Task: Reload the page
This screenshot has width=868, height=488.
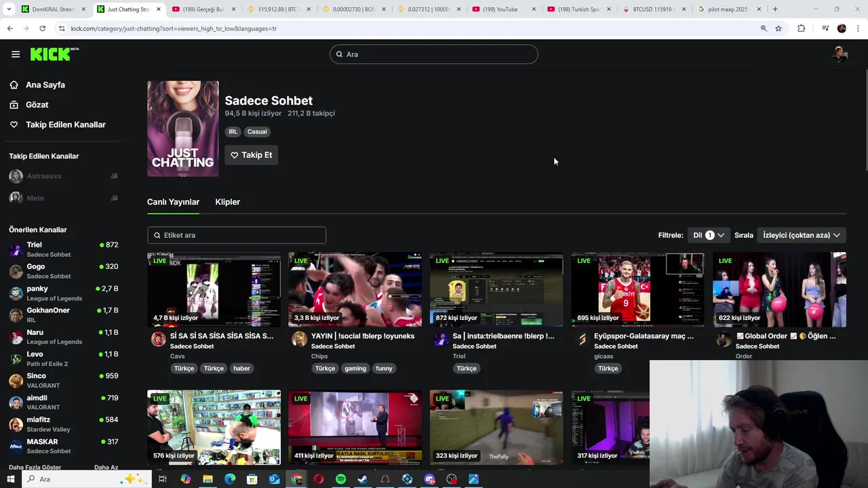Action: (42, 28)
